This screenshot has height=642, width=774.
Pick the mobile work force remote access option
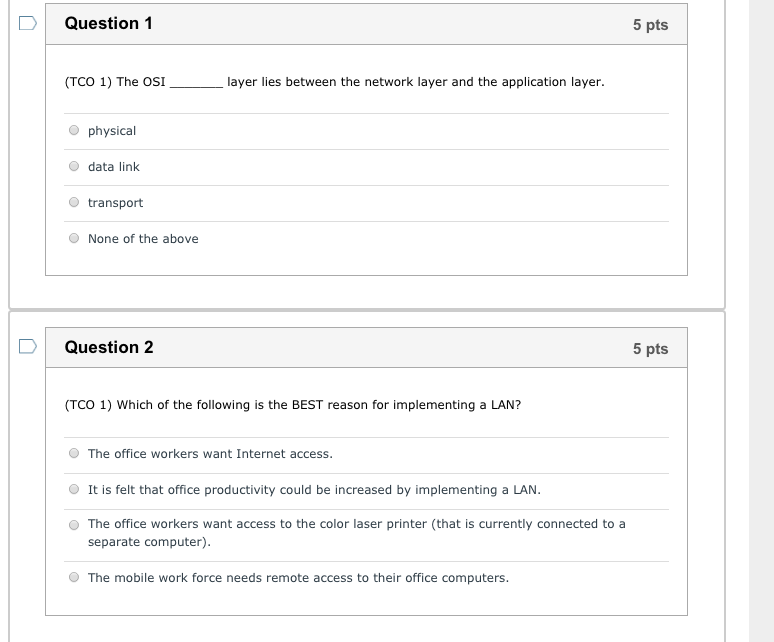point(74,577)
